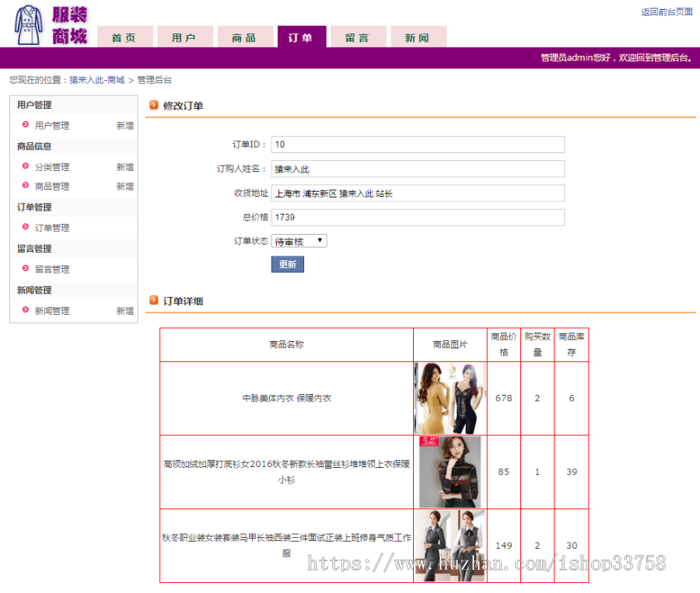Open 返回前台页面 link at top right
700x593 pixels.
coord(667,12)
